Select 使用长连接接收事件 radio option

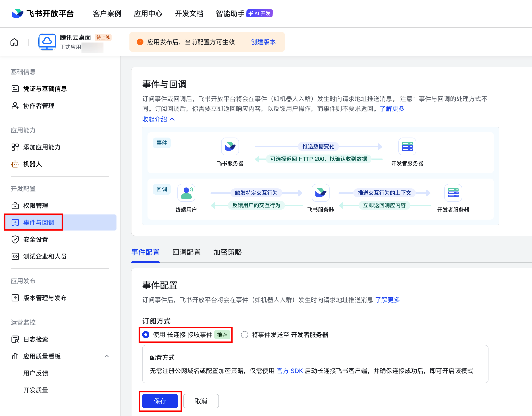[146, 335]
